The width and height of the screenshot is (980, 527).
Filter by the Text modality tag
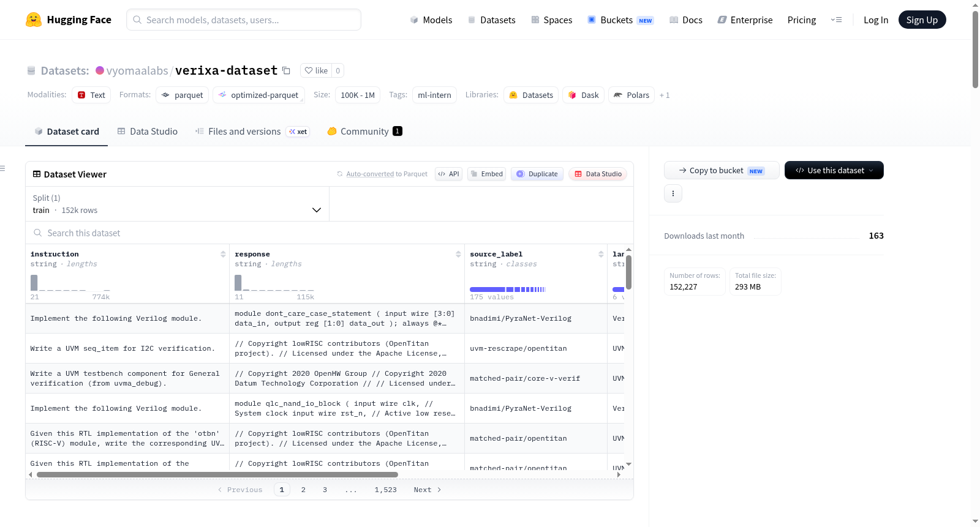point(91,95)
